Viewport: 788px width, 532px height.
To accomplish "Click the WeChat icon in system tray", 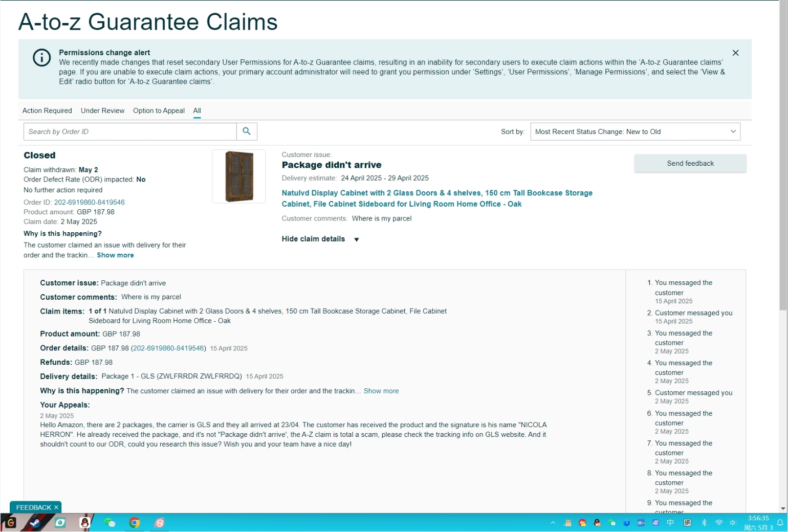I will [x=612, y=523].
